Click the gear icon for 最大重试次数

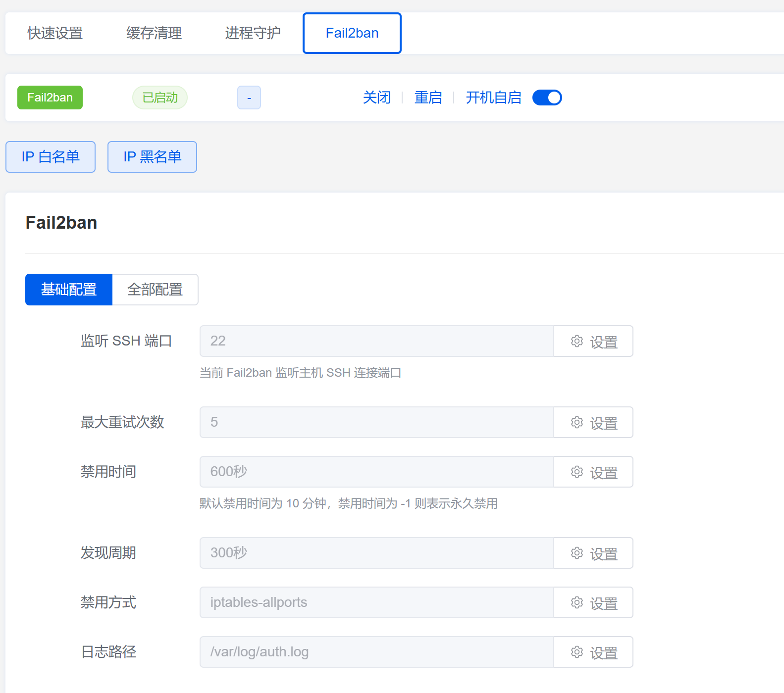click(x=576, y=422)
